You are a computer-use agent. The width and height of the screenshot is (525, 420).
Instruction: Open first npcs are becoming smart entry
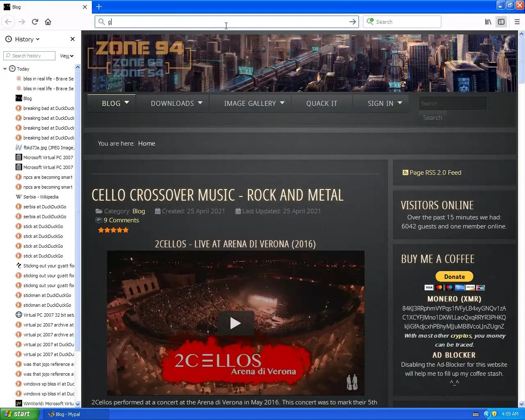[x=45, y=177]
